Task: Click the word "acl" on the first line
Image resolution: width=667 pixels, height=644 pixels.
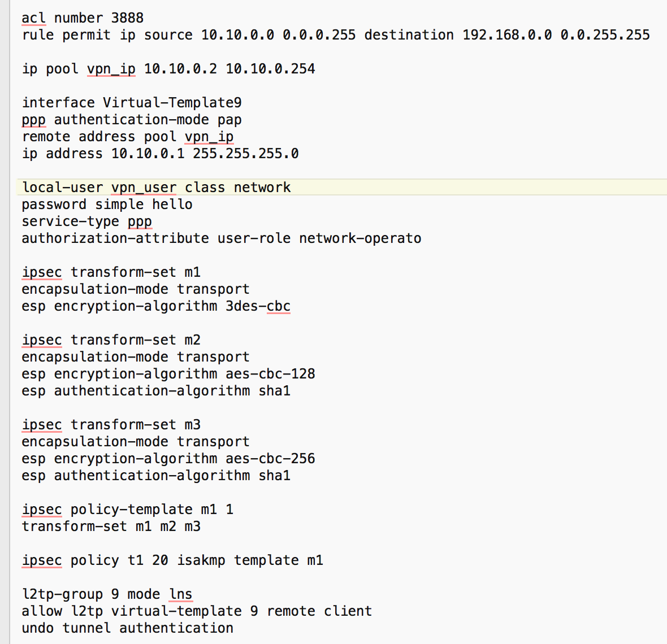Action: tap(33, 18)
